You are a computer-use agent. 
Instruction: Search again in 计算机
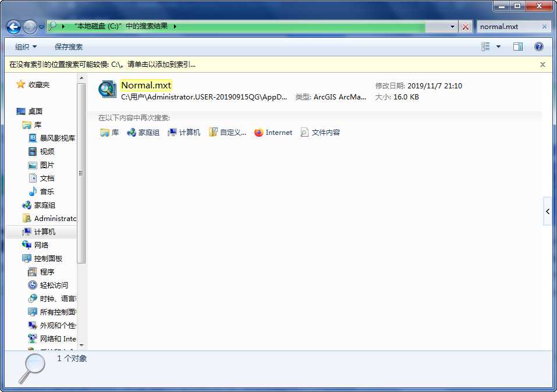pyautogui.click(x=184, y=133)
